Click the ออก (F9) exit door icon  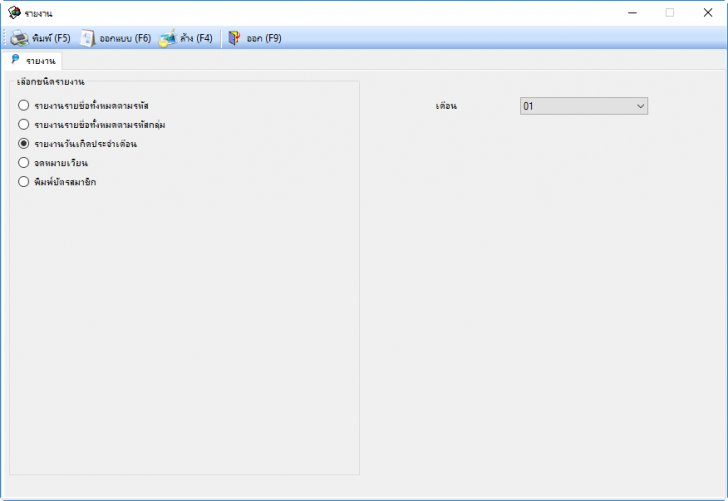click(x=234, y=38)
